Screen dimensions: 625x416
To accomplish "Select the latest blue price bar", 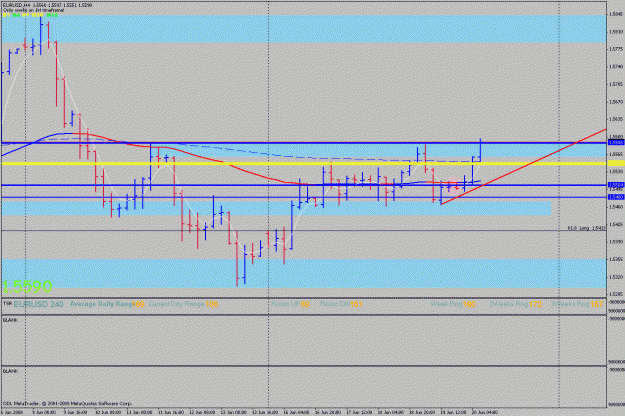I will coord(481,150).
